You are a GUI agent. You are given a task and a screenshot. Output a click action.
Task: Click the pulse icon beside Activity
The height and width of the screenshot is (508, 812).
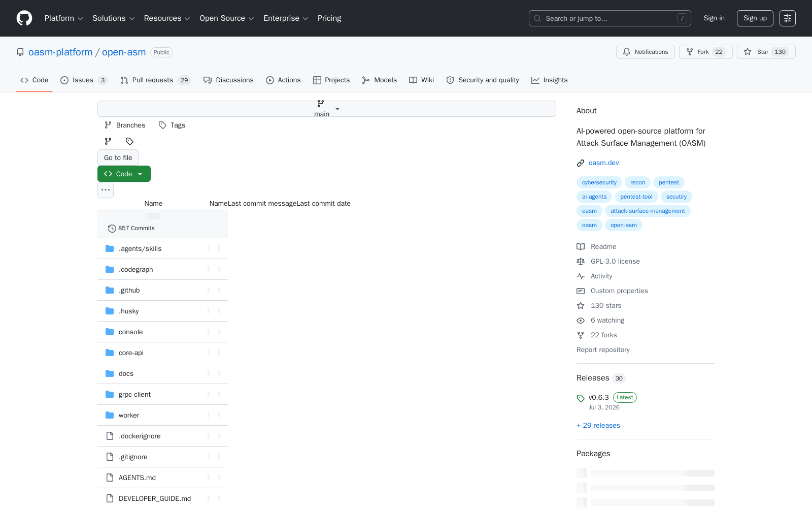pos(581,276)
